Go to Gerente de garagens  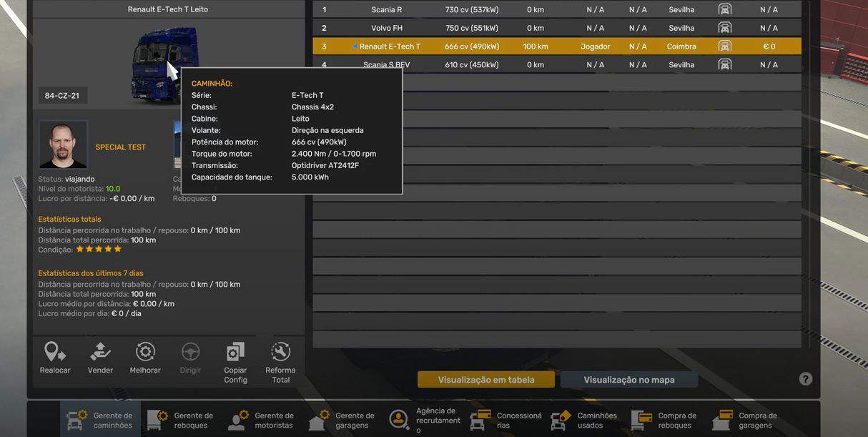[342, 420]
